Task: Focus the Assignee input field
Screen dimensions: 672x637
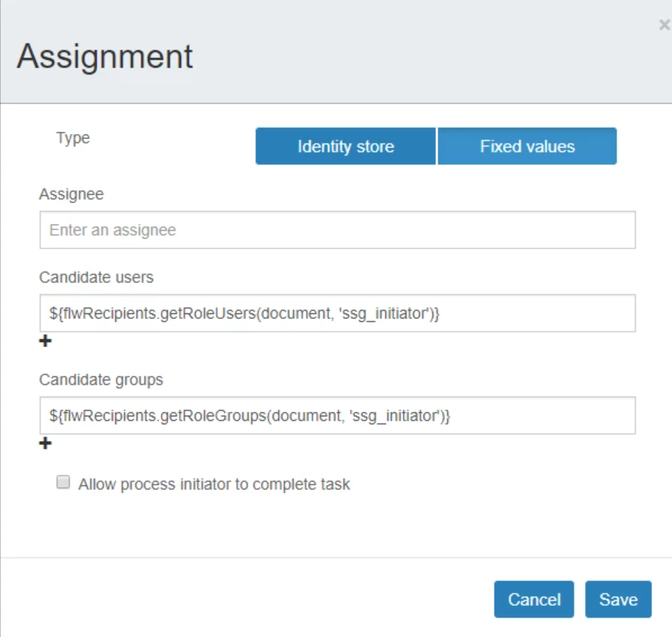Action: (338, 230)
